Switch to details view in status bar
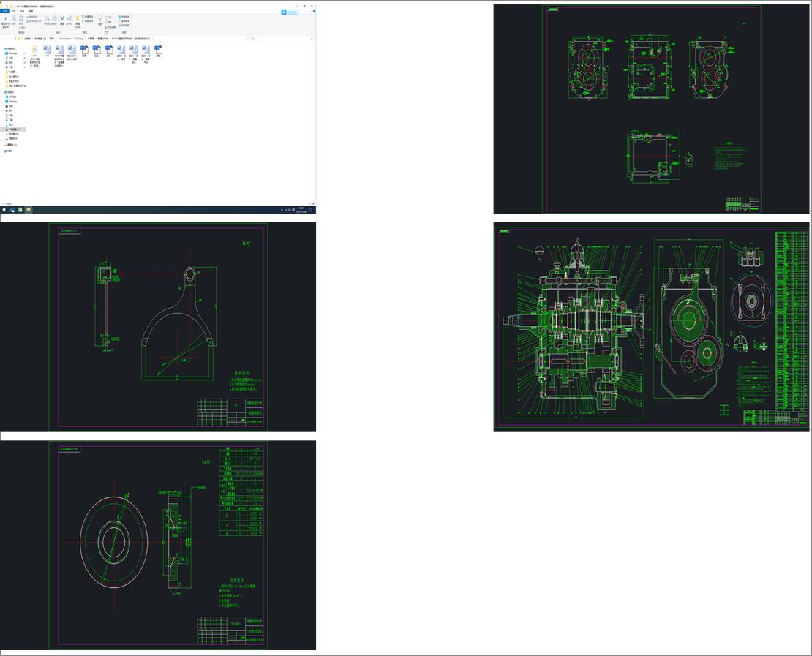This screenshot has width=812, height=656. pyautogui.click(x=309, y=203)
